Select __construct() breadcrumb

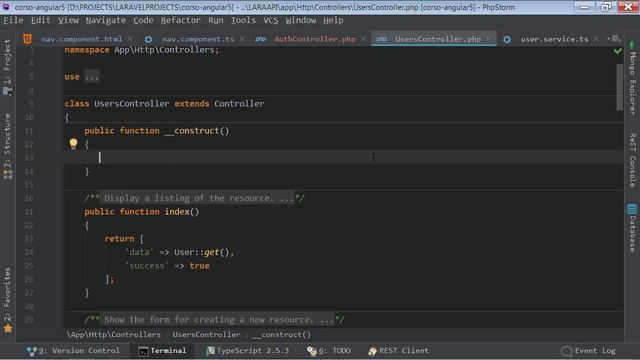tap(282, 335)
